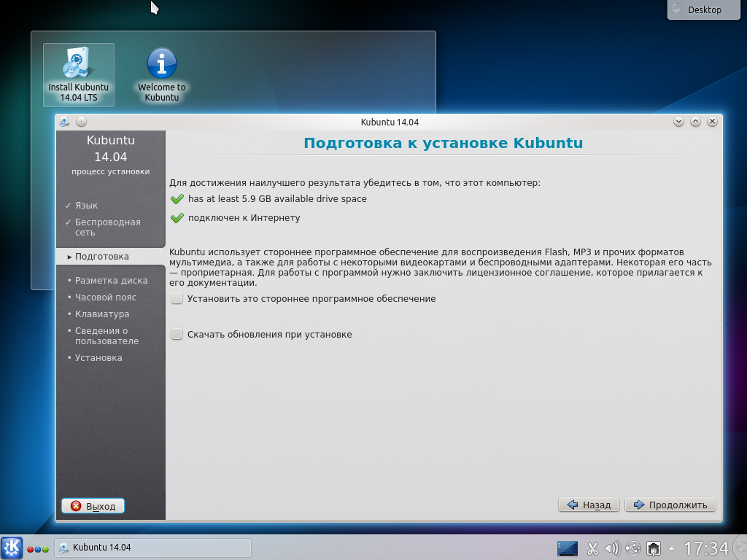Open the KDE Kickoff application launcher

point(12,548)
